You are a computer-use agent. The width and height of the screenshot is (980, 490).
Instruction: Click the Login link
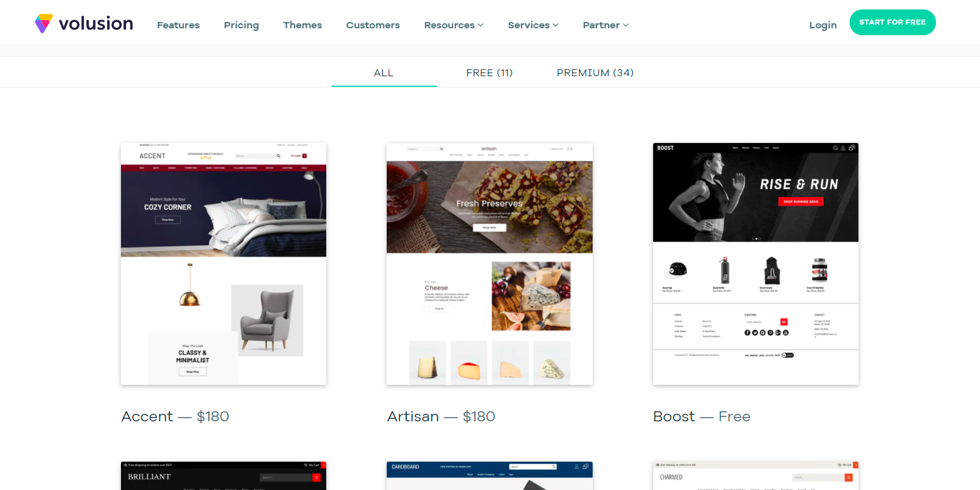pyautogui.click(x=823, y=25)
